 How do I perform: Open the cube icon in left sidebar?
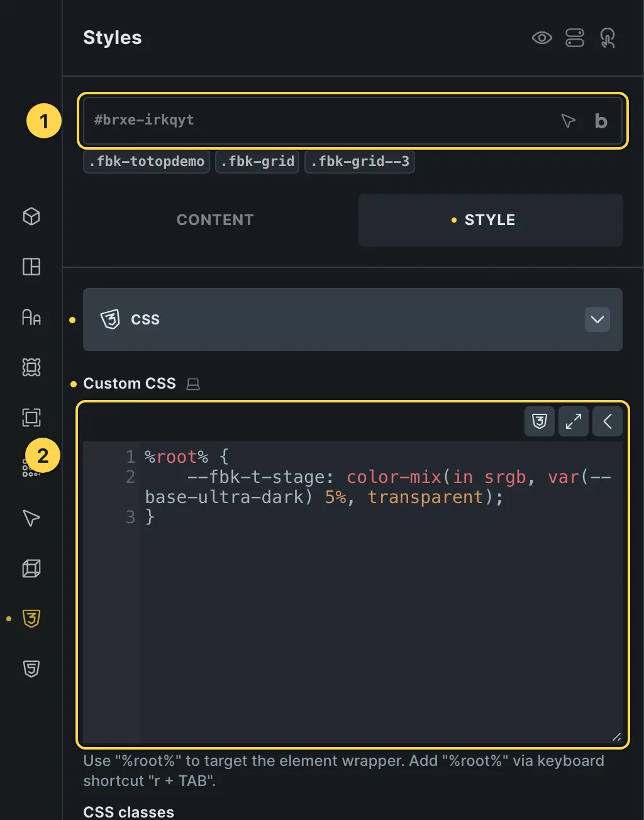[x=31, y=216]
